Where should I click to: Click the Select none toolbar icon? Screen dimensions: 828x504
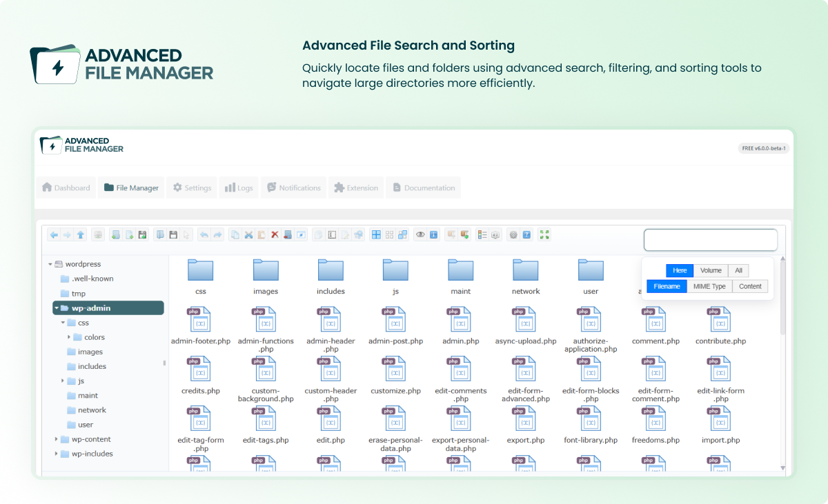pyautogui.click(x=389, y=235)
